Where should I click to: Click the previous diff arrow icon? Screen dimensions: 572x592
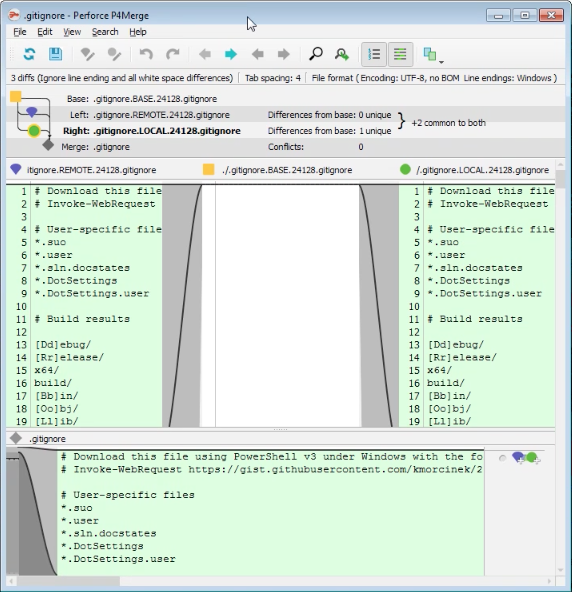coord(205,54)
